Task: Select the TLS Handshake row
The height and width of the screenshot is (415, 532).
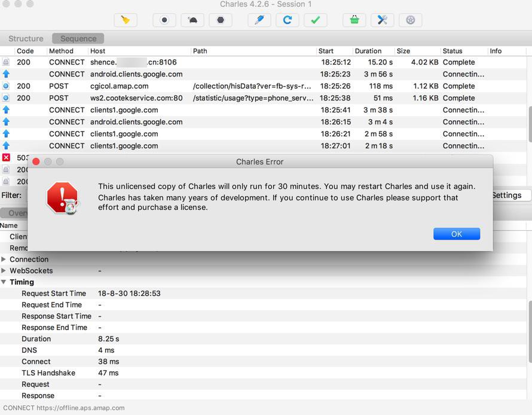Action: (x=263, y=373)
